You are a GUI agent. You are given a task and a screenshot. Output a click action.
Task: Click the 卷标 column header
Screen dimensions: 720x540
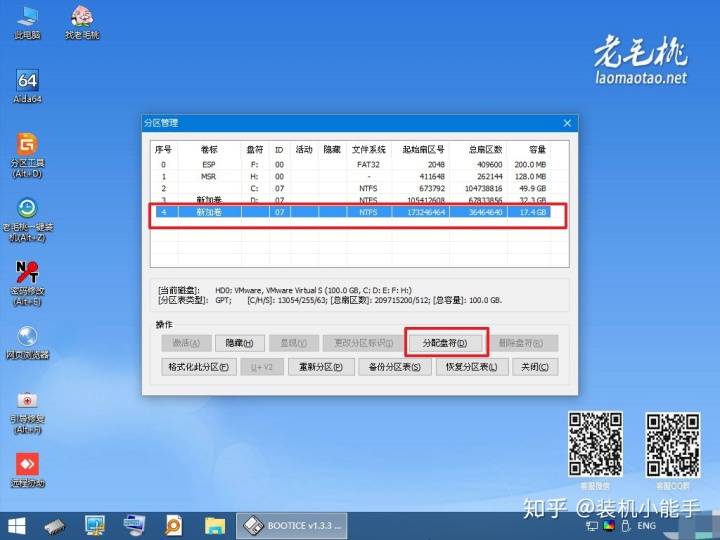tap(209, 150)
